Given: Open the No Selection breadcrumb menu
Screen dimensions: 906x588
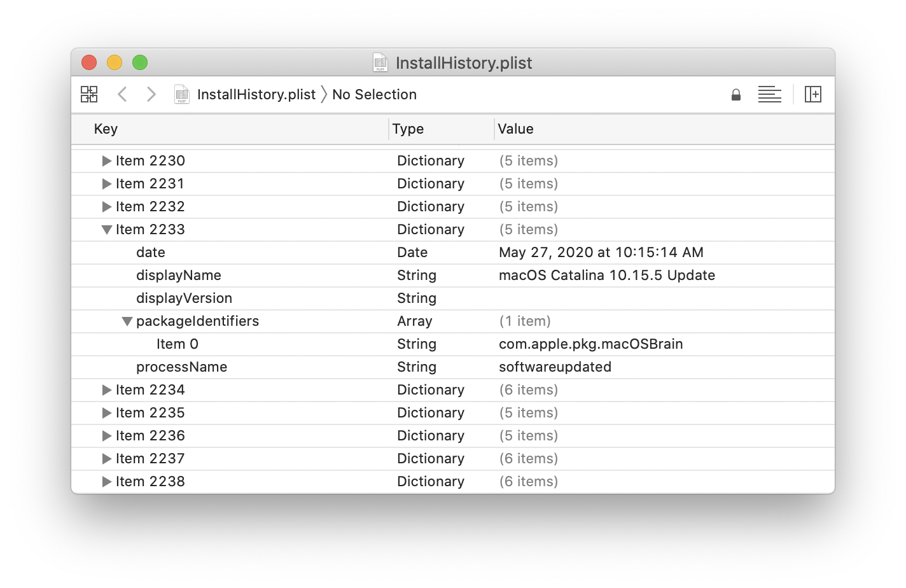Looking at the screenshot, I should pos(374,94).
